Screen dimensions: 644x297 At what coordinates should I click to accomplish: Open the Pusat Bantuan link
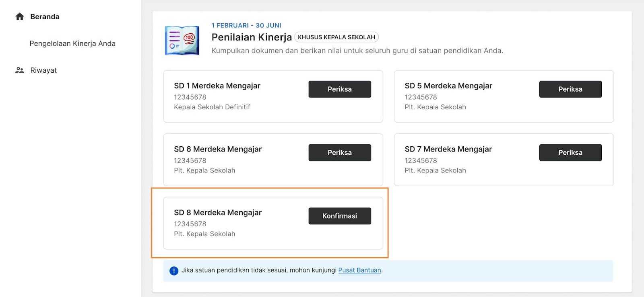(359, 270)
